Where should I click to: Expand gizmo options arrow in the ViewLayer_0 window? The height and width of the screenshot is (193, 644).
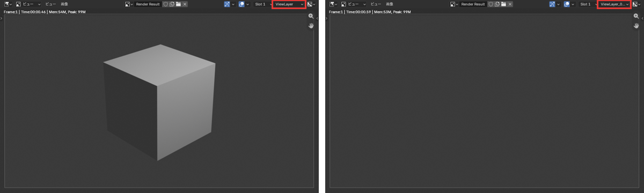click(x=559, y=4)
